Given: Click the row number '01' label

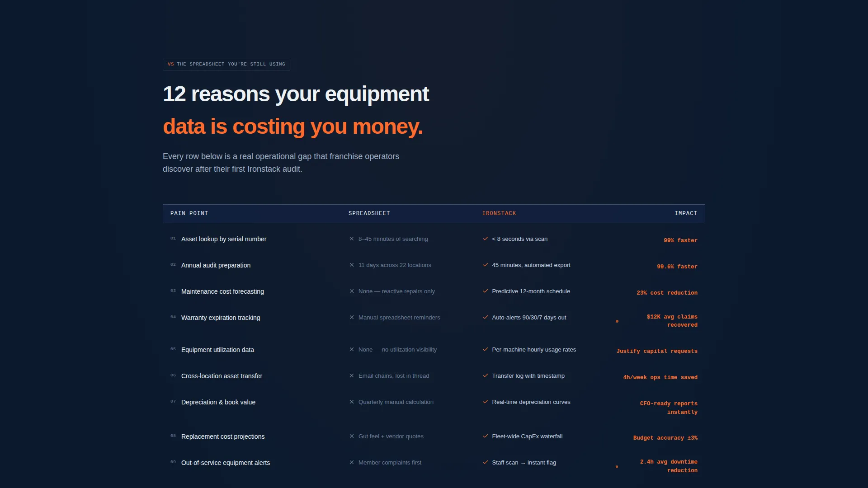Looking at the screenshot, I should tap(173, 238).
